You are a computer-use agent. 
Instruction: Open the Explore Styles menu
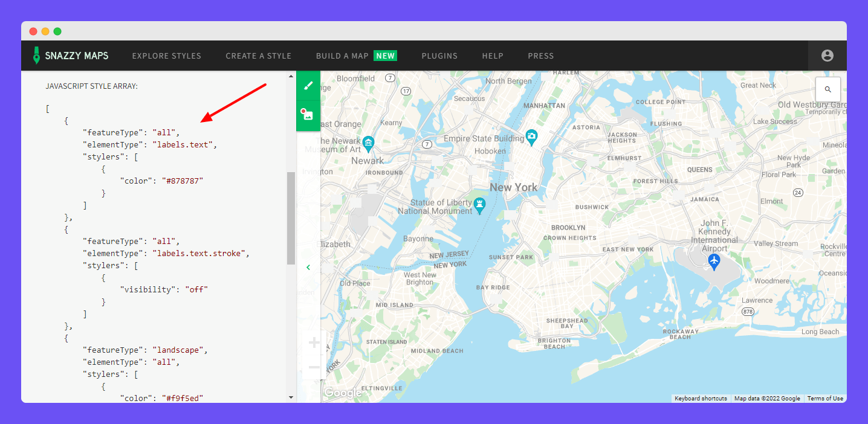(167, 56)
